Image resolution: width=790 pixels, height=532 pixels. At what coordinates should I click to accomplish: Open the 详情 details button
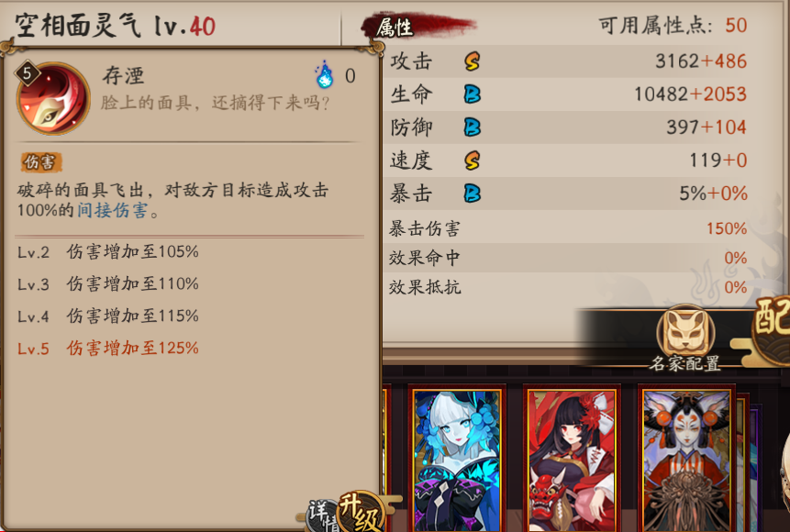point(322,516)
